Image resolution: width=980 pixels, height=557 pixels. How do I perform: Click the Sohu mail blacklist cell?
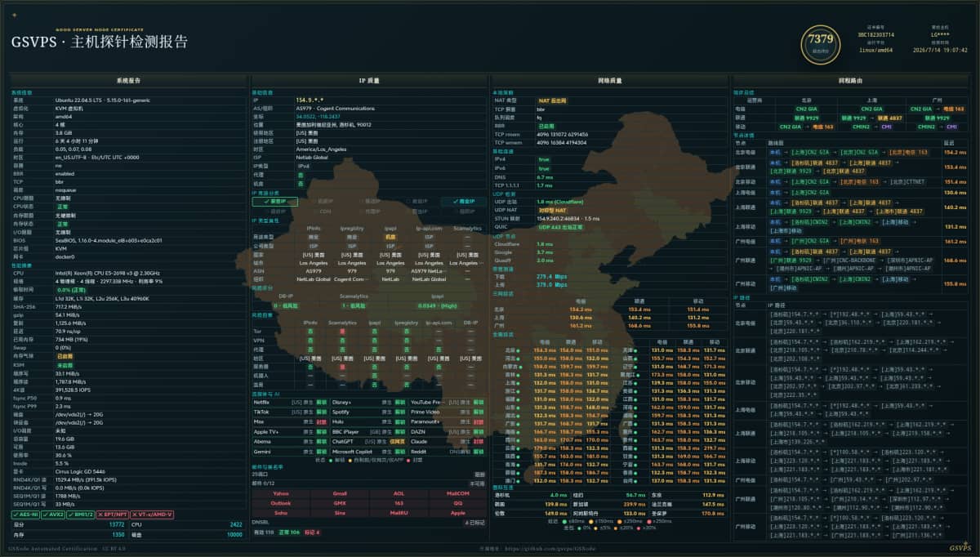click(x=281, y=513)
